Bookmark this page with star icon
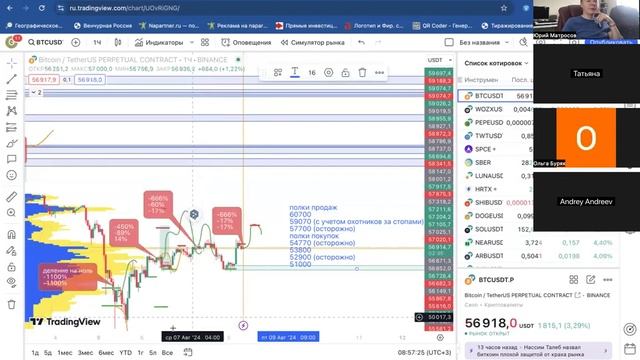Viewport: 640px width, 360px height. pos(504,8)
